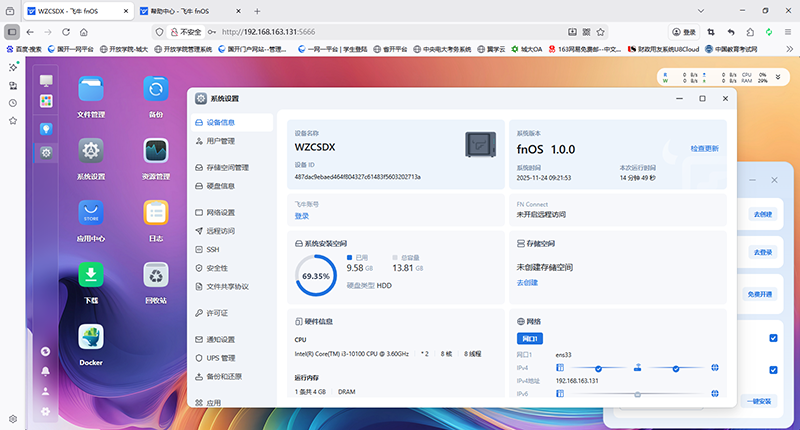Launch the 应用中心 store icon
This screenshot has height=430, width=800.
pyautogui.click(x=91, y=213)
